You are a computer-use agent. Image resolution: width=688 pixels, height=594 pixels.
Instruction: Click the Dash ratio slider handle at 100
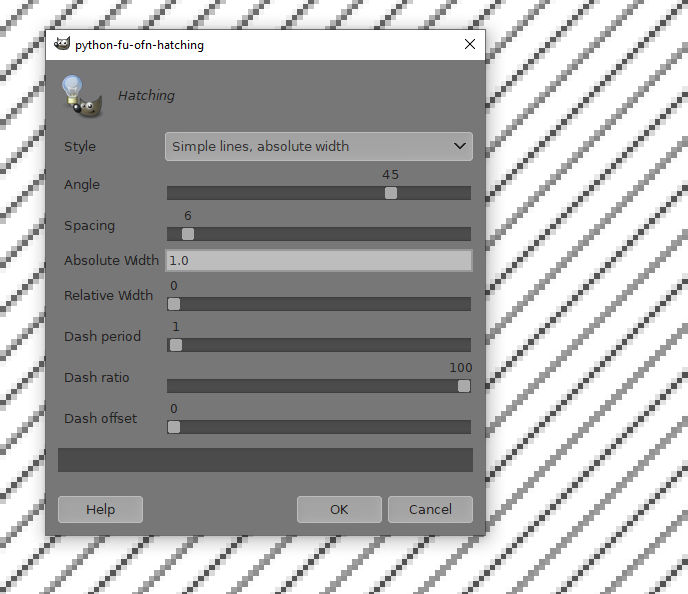click(x=464, y=386)
